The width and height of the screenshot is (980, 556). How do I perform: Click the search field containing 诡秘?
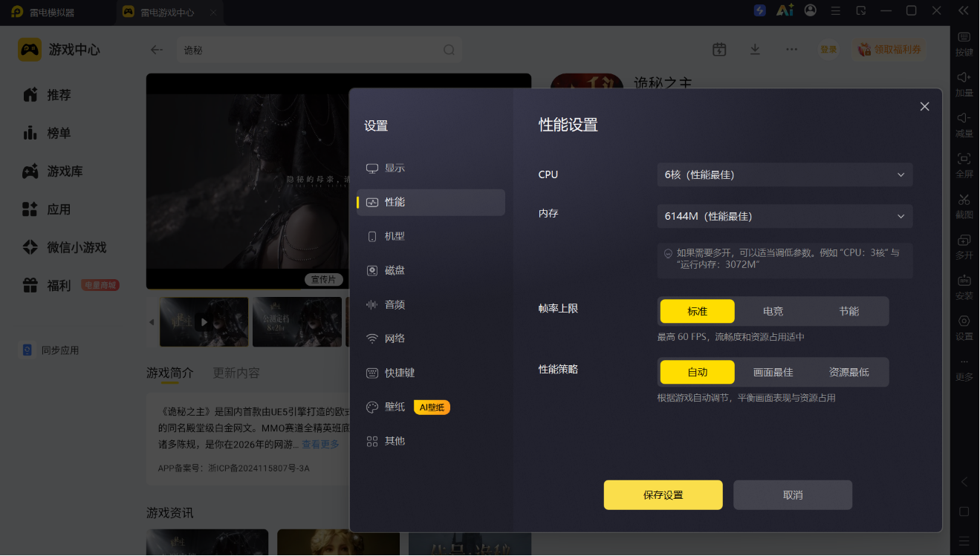tap(319, 50)
